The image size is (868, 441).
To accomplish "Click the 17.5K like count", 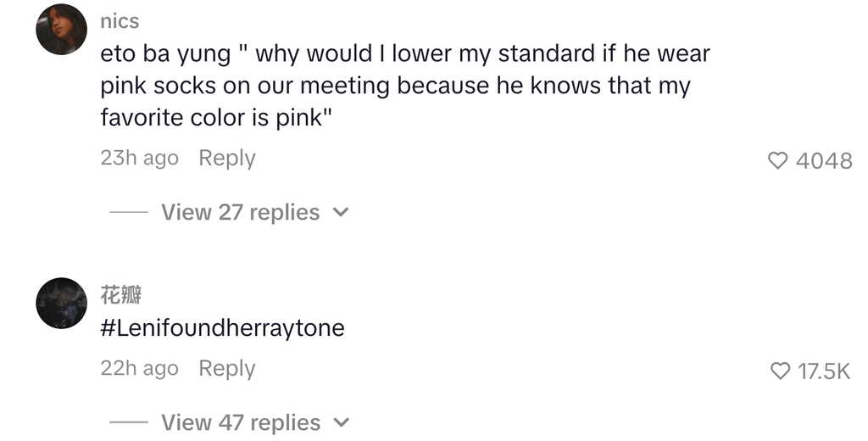I will coord(824,371).
